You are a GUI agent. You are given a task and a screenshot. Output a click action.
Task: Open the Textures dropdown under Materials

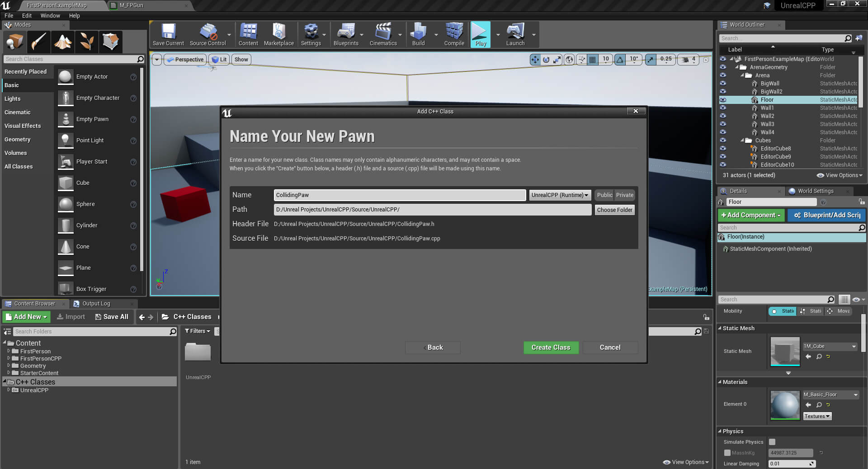tap(817, 417)
